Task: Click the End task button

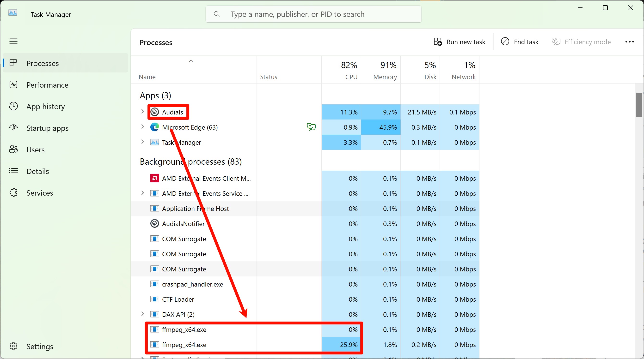Action: (520, 42)
